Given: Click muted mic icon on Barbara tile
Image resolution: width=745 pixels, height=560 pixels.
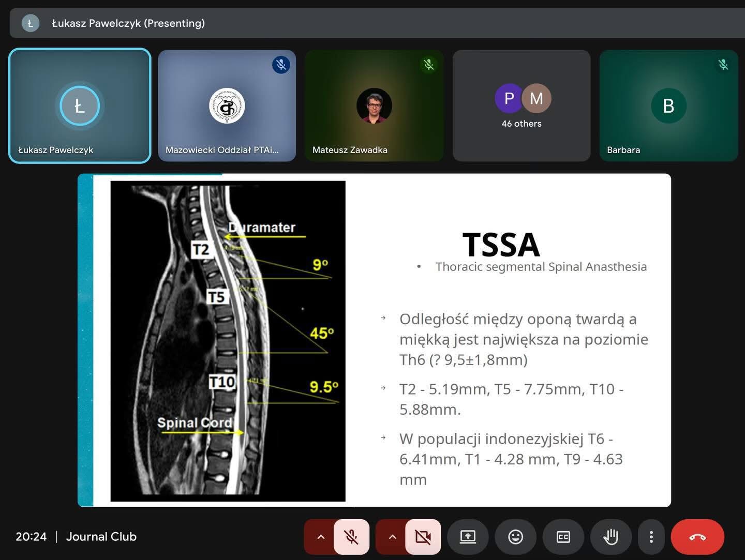Looking at the screenshot, I should click(723, 65).
